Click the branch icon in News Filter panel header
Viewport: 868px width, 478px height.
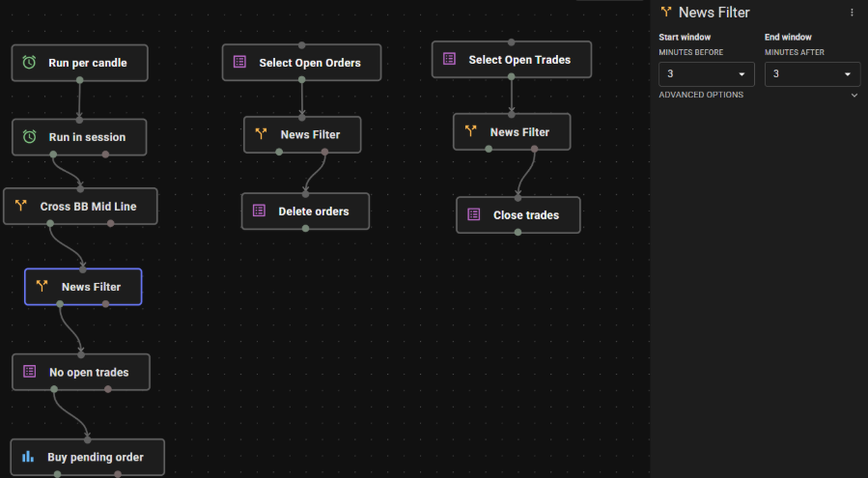pyautogui.click(x=666, y=12)
